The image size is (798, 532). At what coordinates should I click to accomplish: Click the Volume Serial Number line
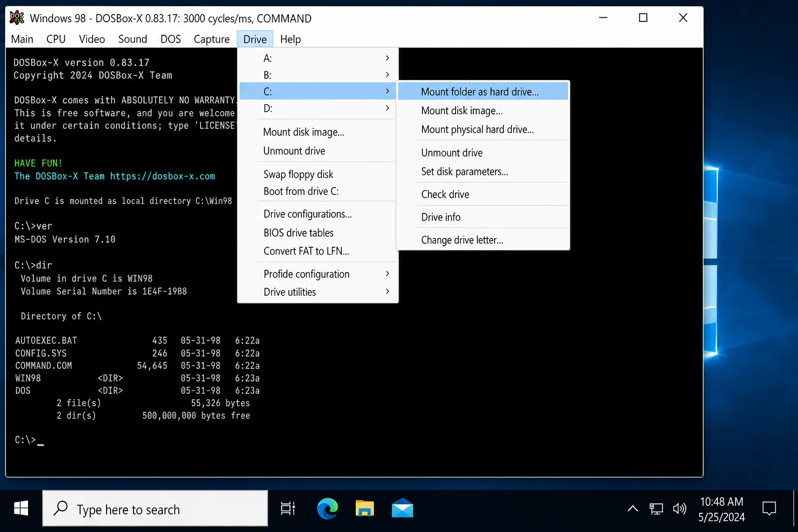pos(103,291)
